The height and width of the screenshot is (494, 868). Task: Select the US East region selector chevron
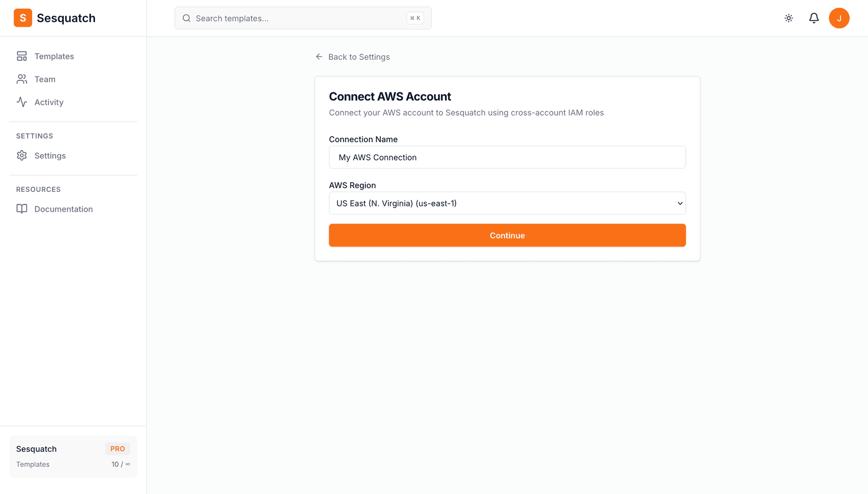(679, 203)
